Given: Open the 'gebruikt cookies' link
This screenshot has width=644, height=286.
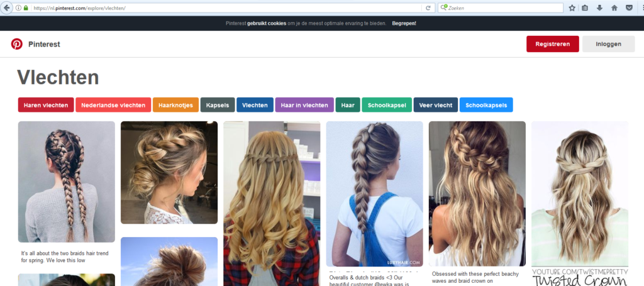Looking at the screenshot, I should click(x=267, y=23).
